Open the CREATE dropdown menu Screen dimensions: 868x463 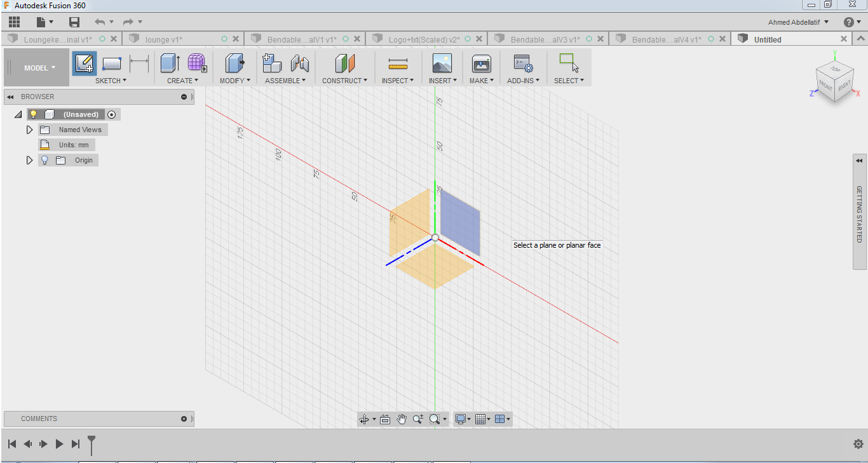(183, 81)
